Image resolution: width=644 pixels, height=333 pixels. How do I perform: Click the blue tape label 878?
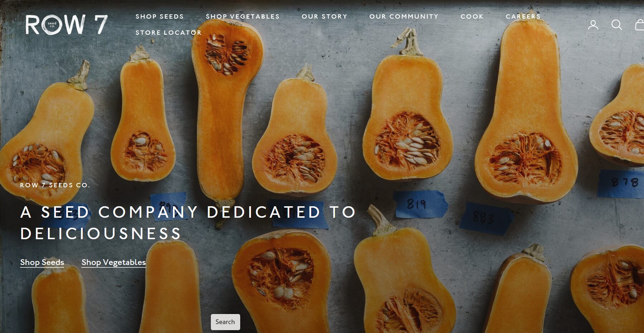(x=621, y=183)
